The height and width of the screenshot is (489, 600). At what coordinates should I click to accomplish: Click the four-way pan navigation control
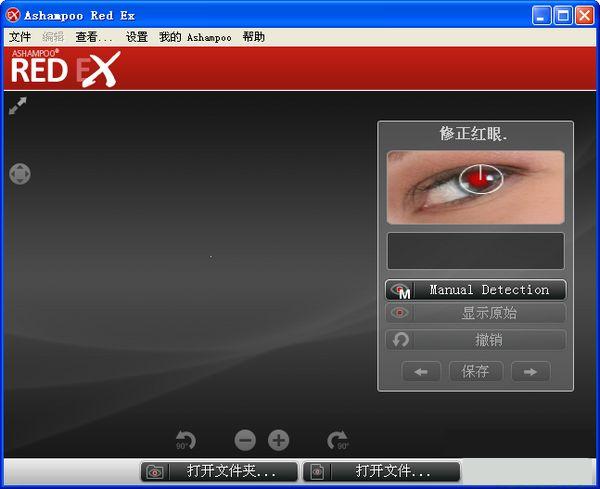(20, 174)
